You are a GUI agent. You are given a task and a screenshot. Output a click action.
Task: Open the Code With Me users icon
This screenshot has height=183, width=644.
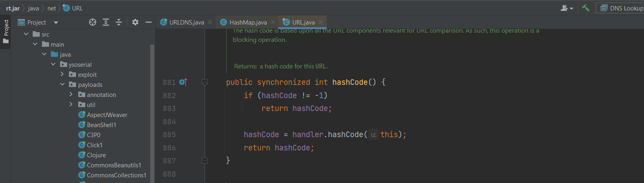(x=566, y=8)
